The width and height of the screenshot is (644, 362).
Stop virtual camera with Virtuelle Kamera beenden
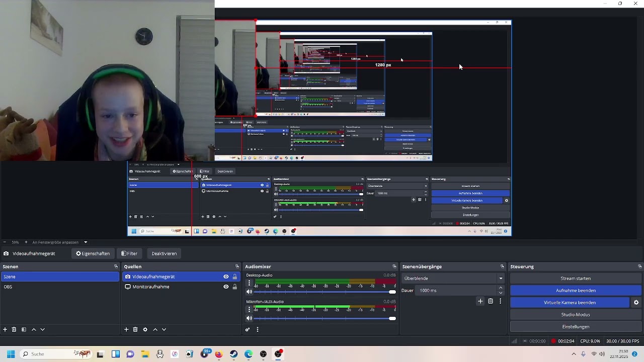(x=570, y=302)
